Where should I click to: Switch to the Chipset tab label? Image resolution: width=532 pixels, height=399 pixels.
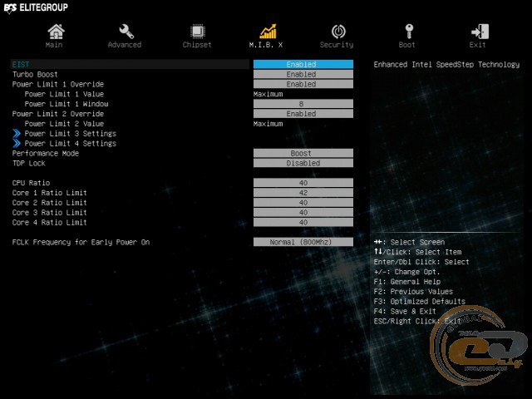197,45
